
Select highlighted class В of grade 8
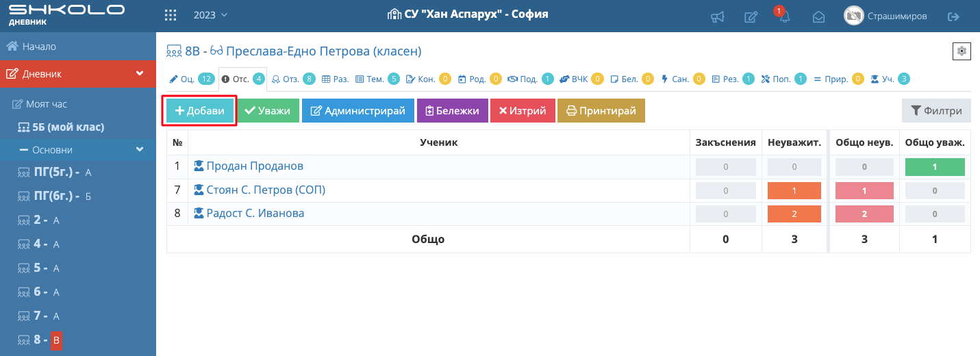coord(57,340)
